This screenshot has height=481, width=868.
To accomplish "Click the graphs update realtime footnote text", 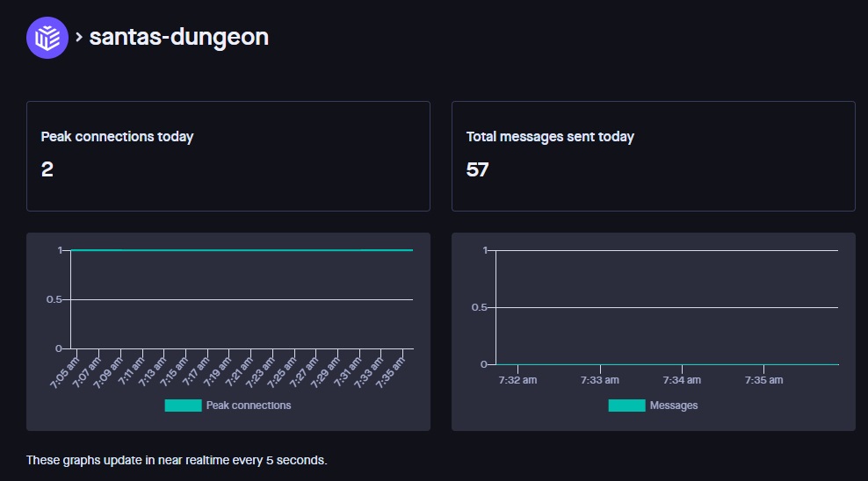I will [x=177, y=460].
